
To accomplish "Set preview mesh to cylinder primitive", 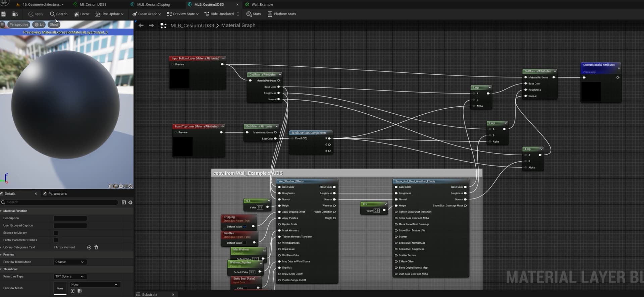I will (x=111, y=186).
